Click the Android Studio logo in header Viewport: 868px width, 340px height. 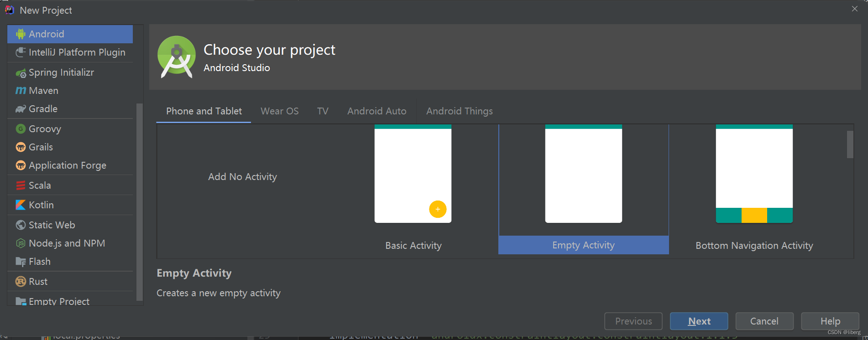177,57
